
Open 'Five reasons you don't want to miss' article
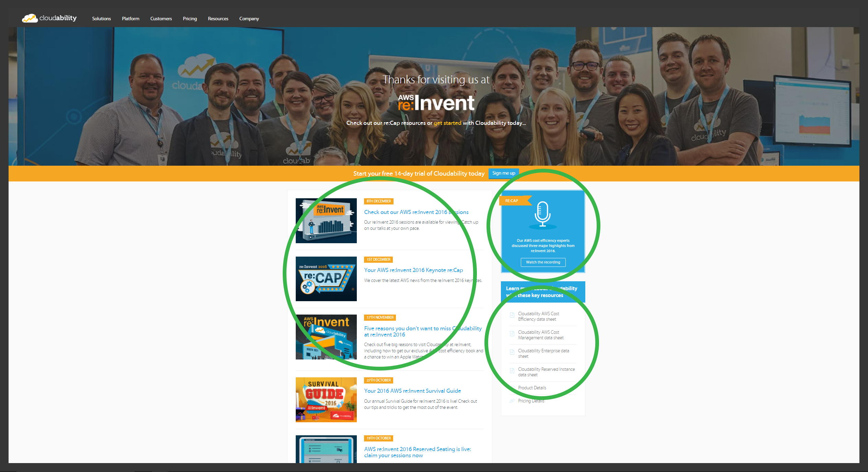pos(423,331)
